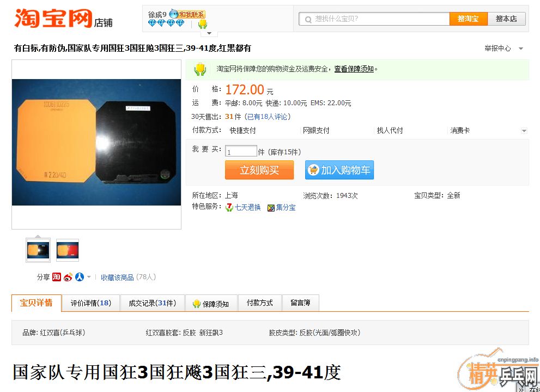Click the seller name 徐成9
This screenshot has height=392, width=540.
(x=157, y=15)
